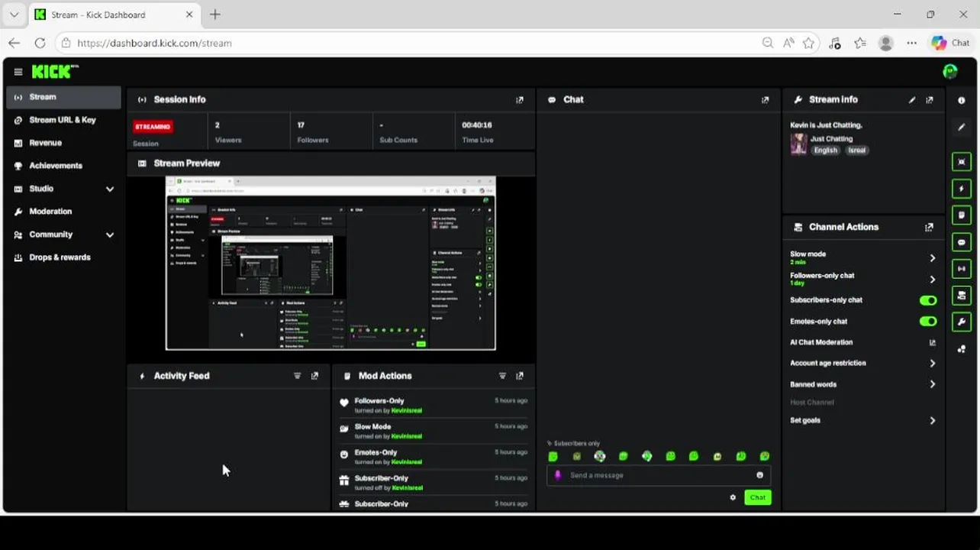This screenshot has width=980, height=550.
Task: Open new browser tab with plus button
Action: click(215, 15)
